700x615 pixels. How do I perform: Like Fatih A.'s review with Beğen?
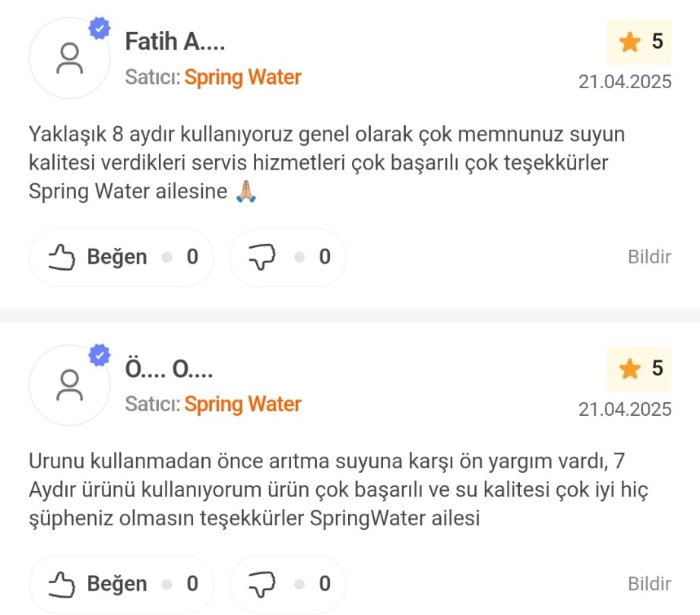tap(122, 257)
